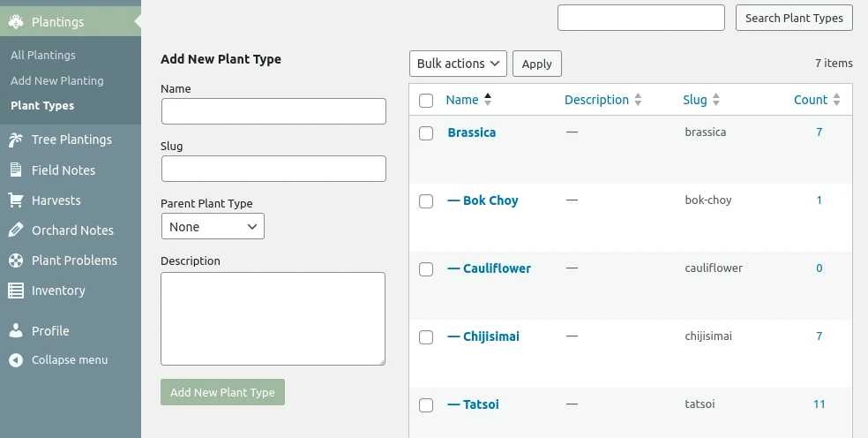
Task: Open the Bulk actions dropdown
Action: click(458, 64)
